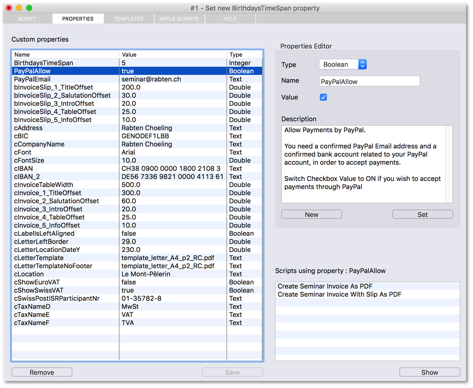Select the cCompanyName property row
Screen dimensions: 473x388
coord(137,144)
